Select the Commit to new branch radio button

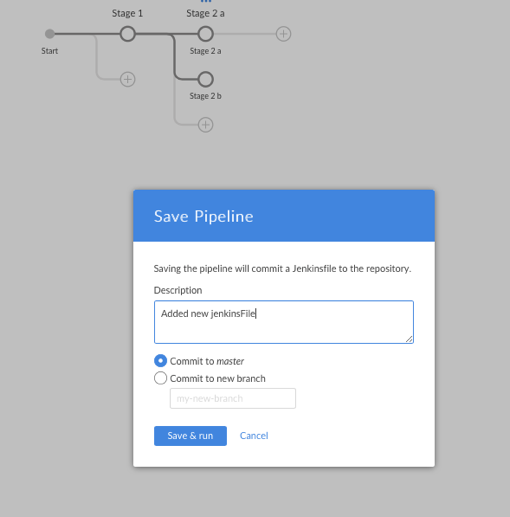coord(160,378)
